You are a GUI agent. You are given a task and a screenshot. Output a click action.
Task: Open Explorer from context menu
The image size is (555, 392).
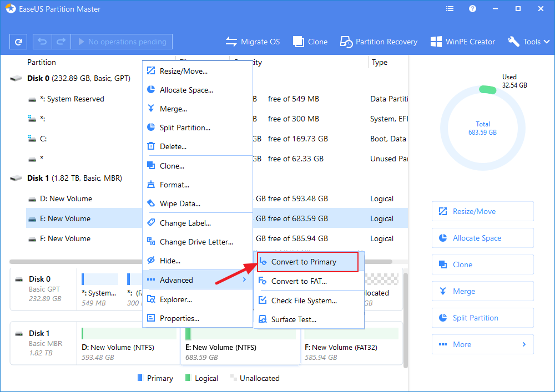198,299
